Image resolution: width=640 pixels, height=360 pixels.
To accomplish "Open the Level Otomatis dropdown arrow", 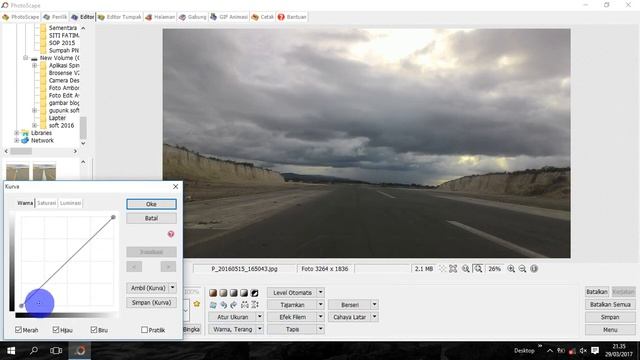I will click(x=320, y=292).
